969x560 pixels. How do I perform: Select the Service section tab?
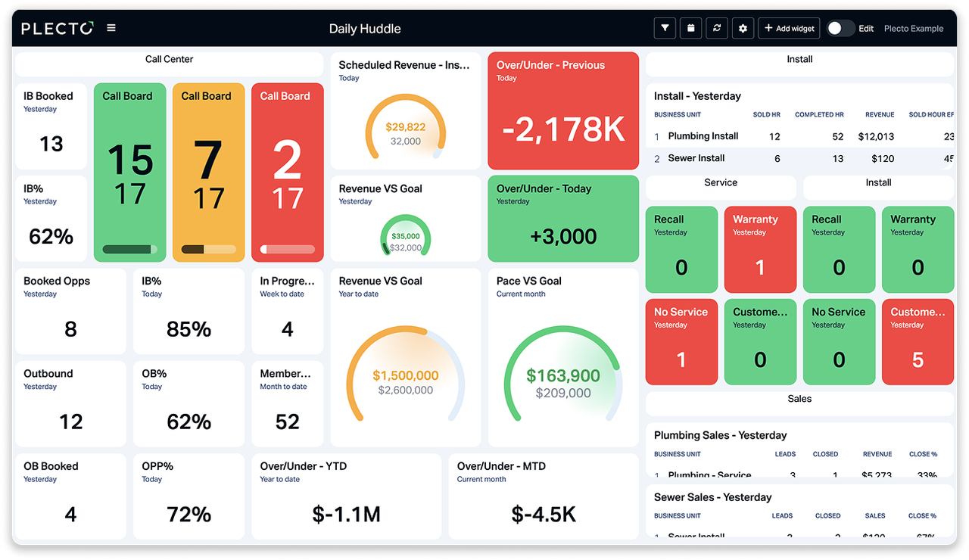coord(720,182)
